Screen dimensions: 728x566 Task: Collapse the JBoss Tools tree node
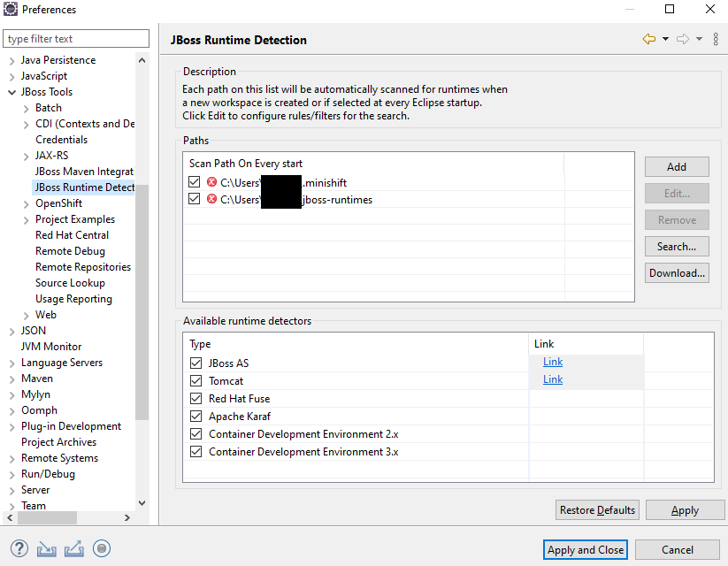coord(12,92)
